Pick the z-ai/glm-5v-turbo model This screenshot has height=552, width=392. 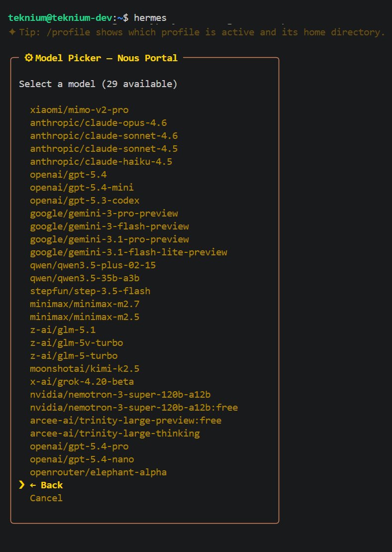point(76,343)
